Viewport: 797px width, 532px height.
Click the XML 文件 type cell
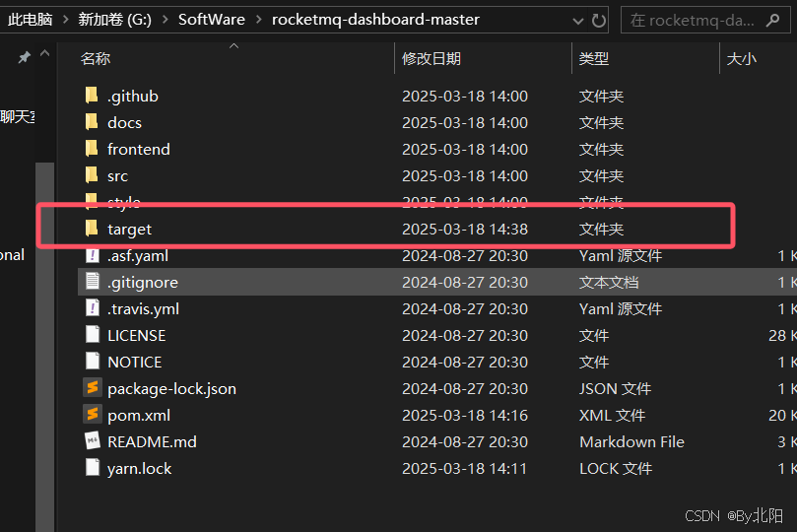click(612, 415)
